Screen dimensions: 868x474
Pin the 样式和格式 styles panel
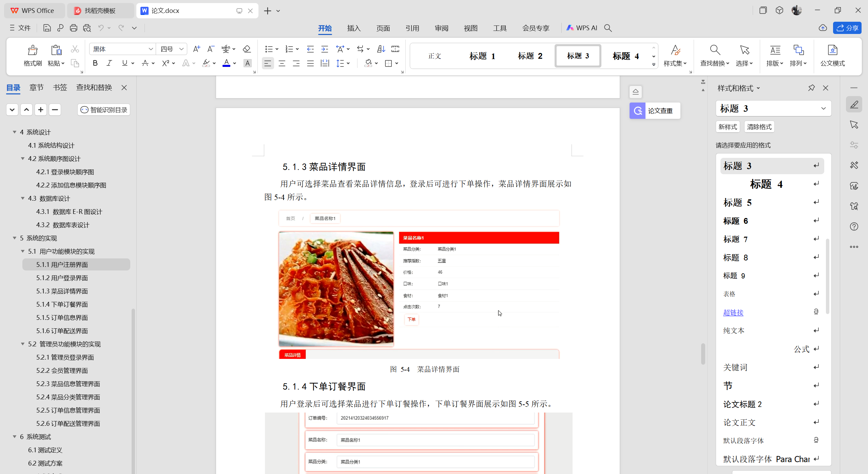pos(811,88)
